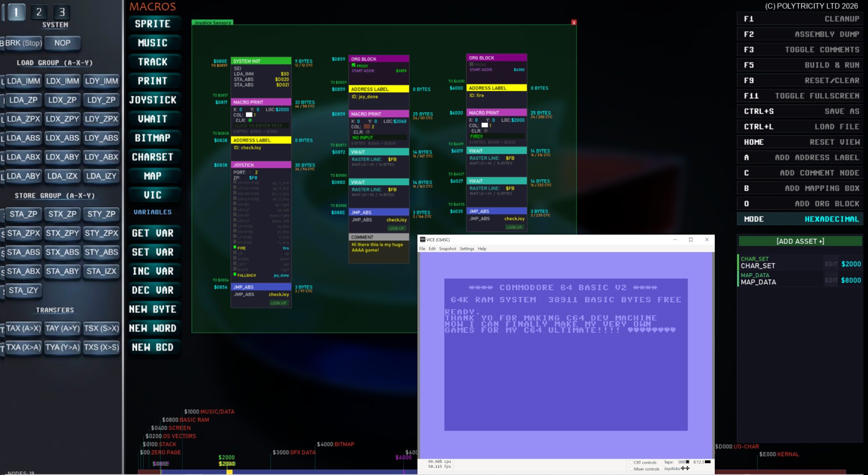Close the Joystick Sensors node panel
The width and height of the screenshot is (868, 475).
click(x=574, y=23)
